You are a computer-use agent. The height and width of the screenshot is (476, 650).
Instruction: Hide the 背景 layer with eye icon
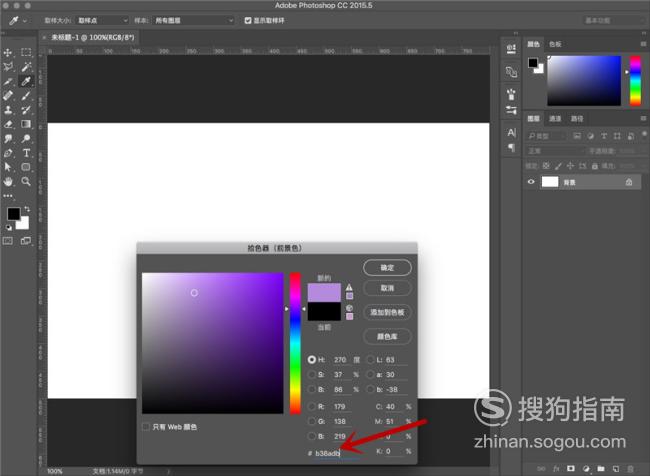pos(531,182)
